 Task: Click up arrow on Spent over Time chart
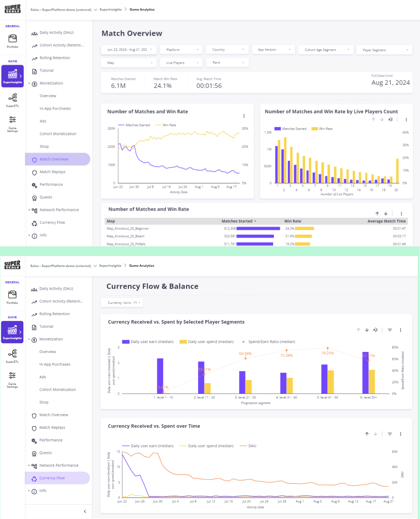point(367,434)
